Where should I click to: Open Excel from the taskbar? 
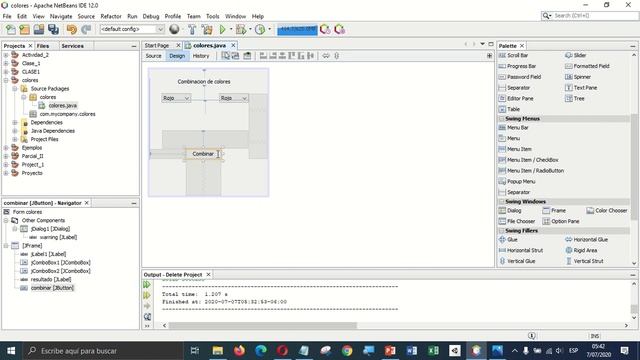[x=433, y=351]
